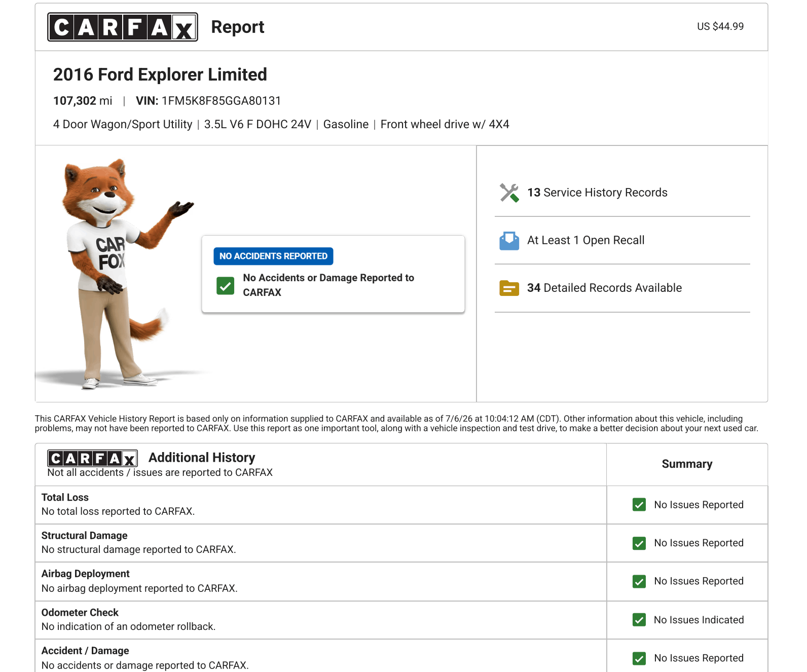This screenshot has height=672, width=807.
Task: Click the CARFAX logo in the report header
Action: click(x=123, y=27)
